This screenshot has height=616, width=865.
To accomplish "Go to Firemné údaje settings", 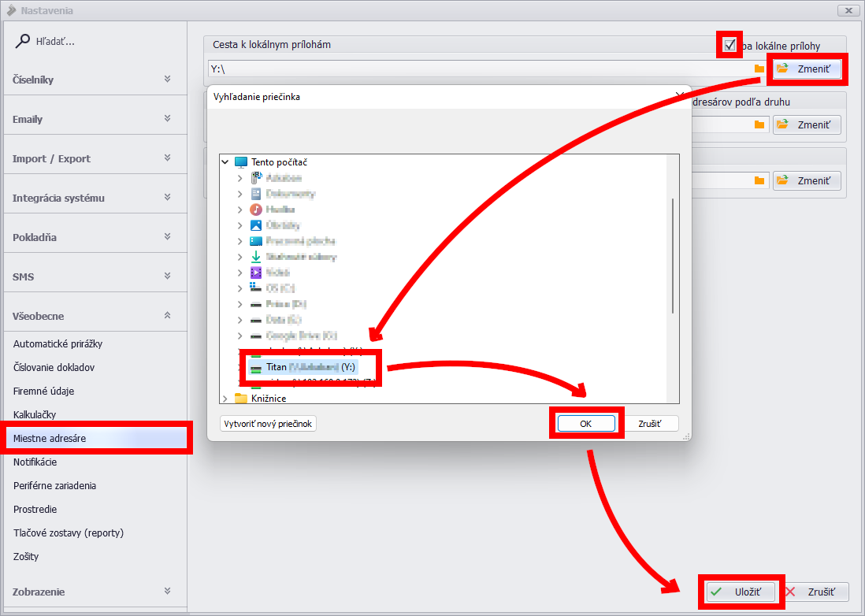I will [x=44, y=391].
